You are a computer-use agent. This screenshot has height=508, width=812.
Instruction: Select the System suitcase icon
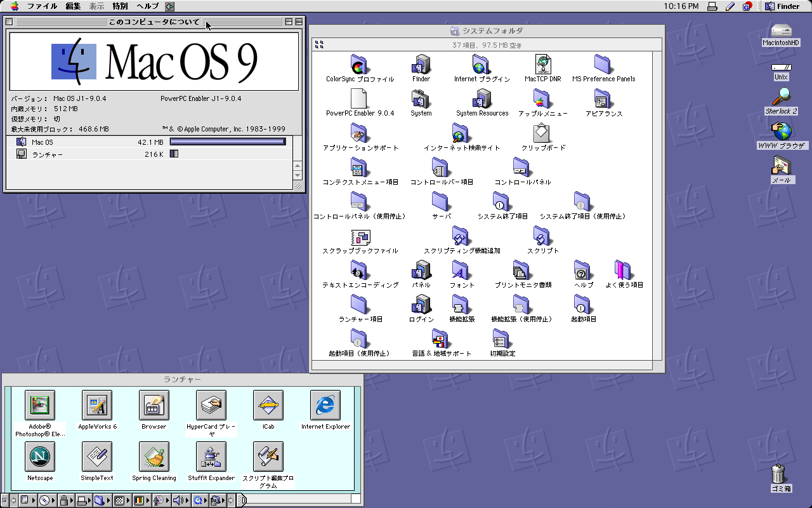tap(421, 99)
